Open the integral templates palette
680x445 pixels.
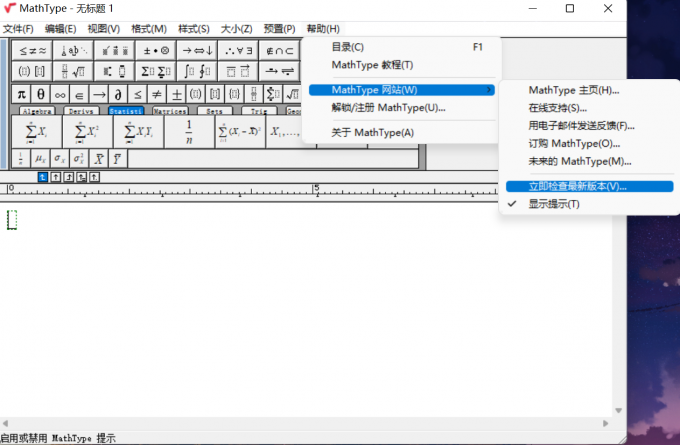[197, 71]
